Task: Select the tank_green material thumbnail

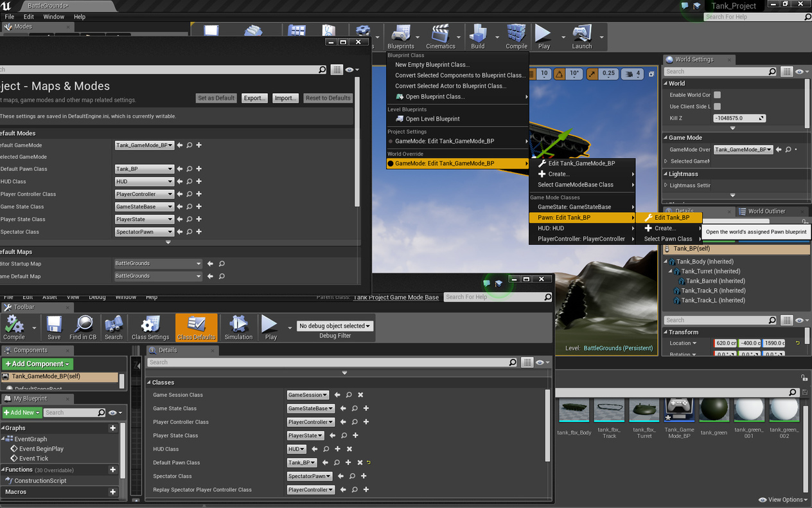Action: pos(714,417)
